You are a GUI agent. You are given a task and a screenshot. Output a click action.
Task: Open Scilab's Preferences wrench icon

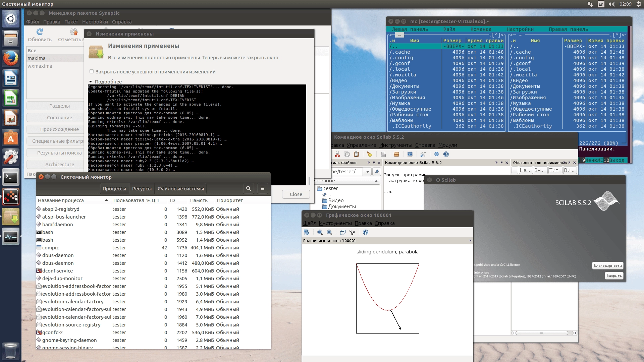[x=423, y=154]
